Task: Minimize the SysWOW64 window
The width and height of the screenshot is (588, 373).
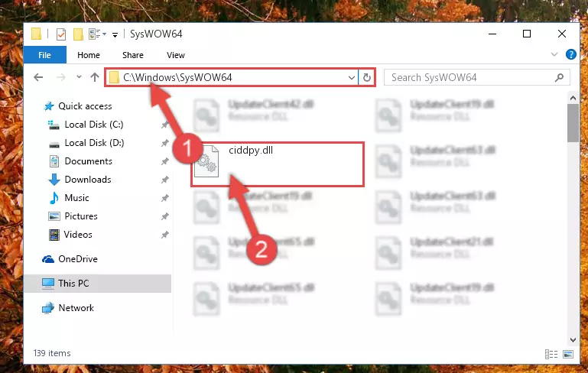Action: point(492,34)
